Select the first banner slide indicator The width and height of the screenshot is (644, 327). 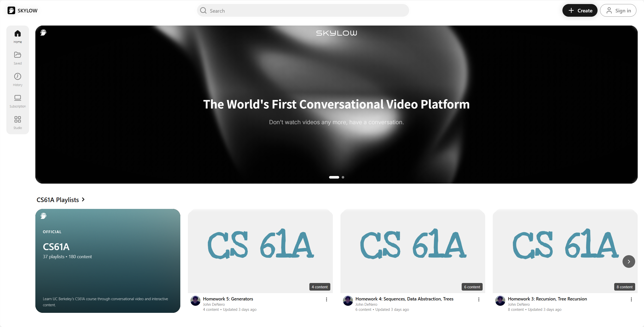(334, 177)
